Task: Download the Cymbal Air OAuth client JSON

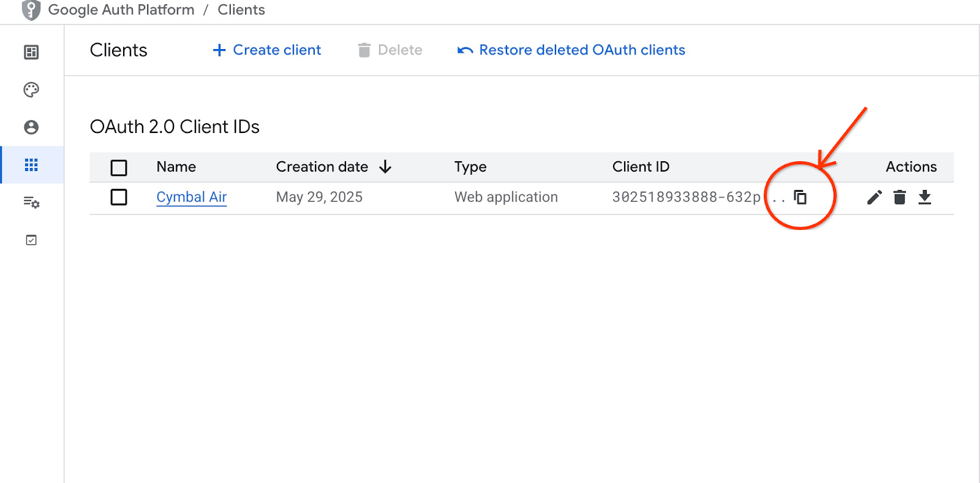Action: click(924, 197)
